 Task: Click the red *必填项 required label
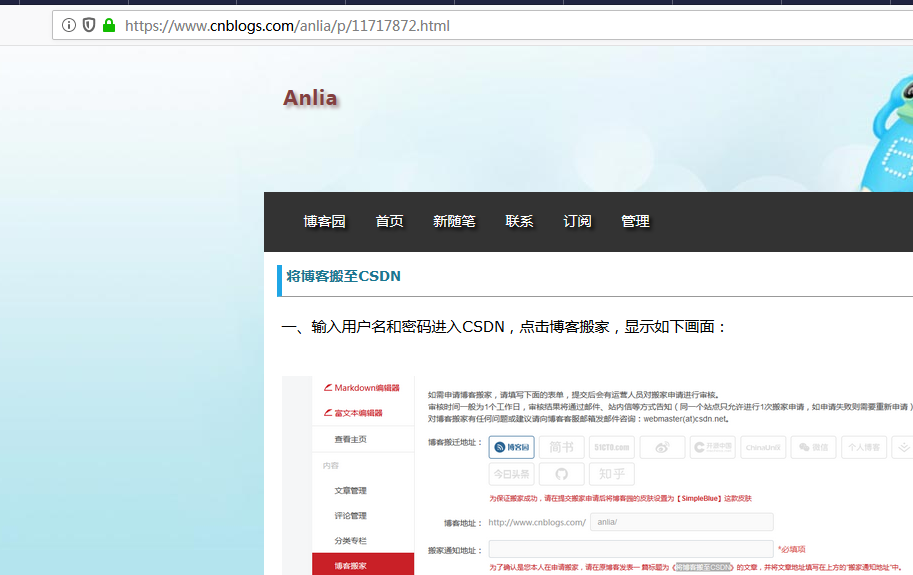tap(792, 549)
